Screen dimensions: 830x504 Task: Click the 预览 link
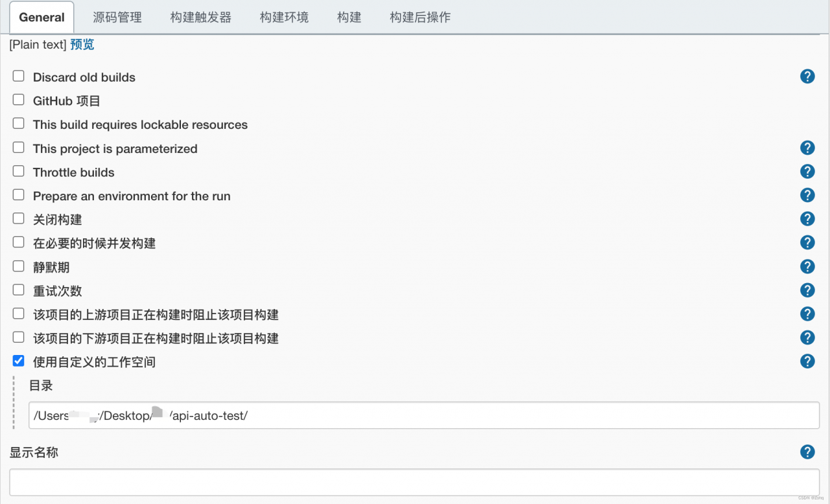point(82,44)
